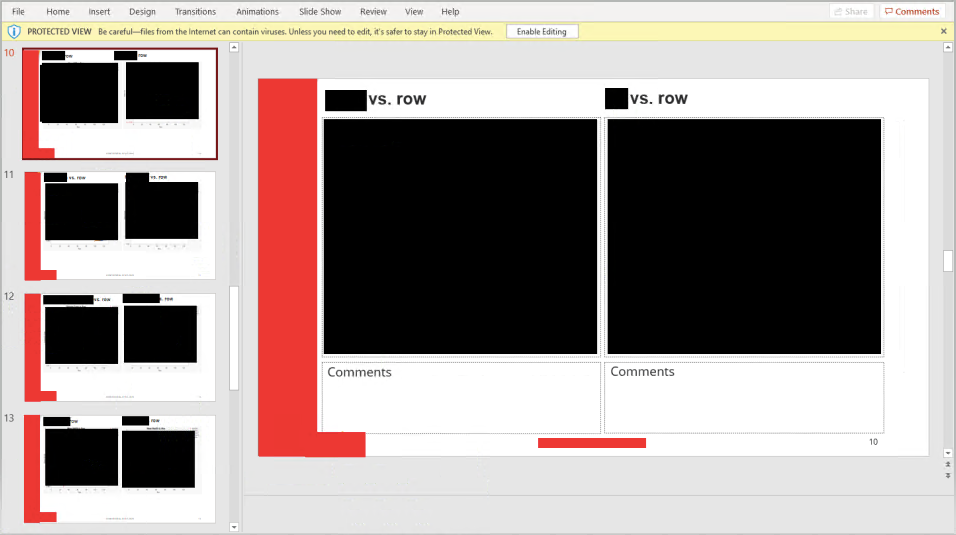Click the right 'vs. row' slide title
The image size is (956, 535).
pos(658,98)
